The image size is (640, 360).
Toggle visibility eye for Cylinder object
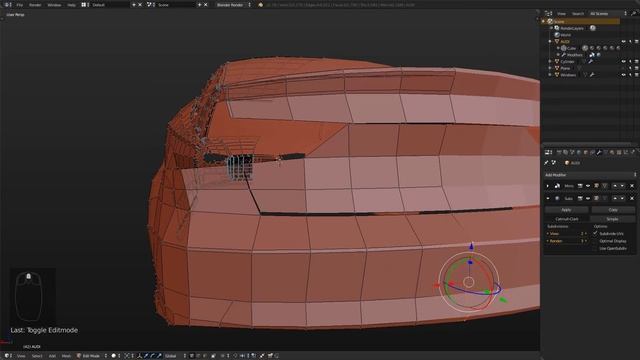click(x=623, y=61)
